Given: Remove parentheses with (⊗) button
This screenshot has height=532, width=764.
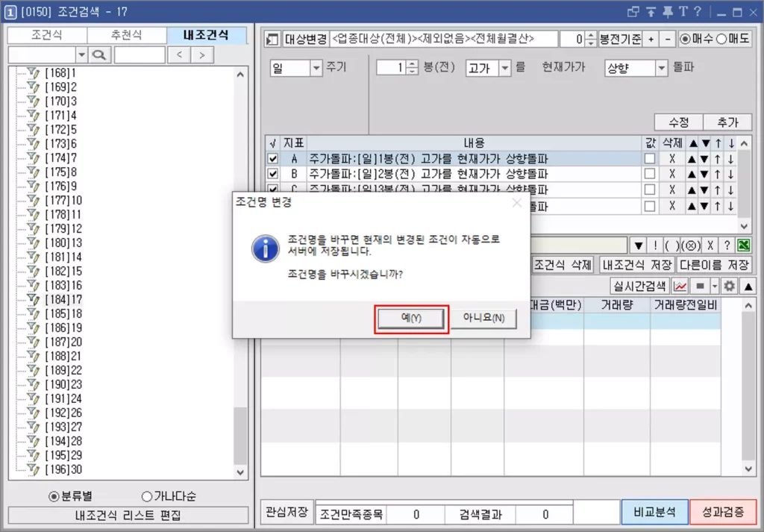Looking at the screenshot, I should (691, 245).
